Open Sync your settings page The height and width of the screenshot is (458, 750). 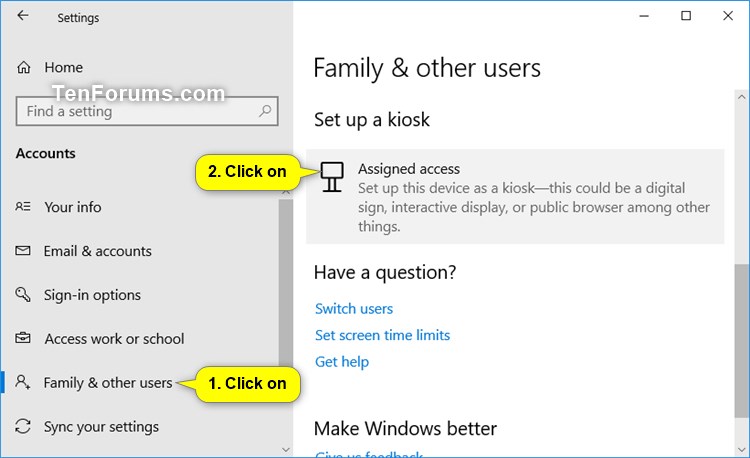101,427
